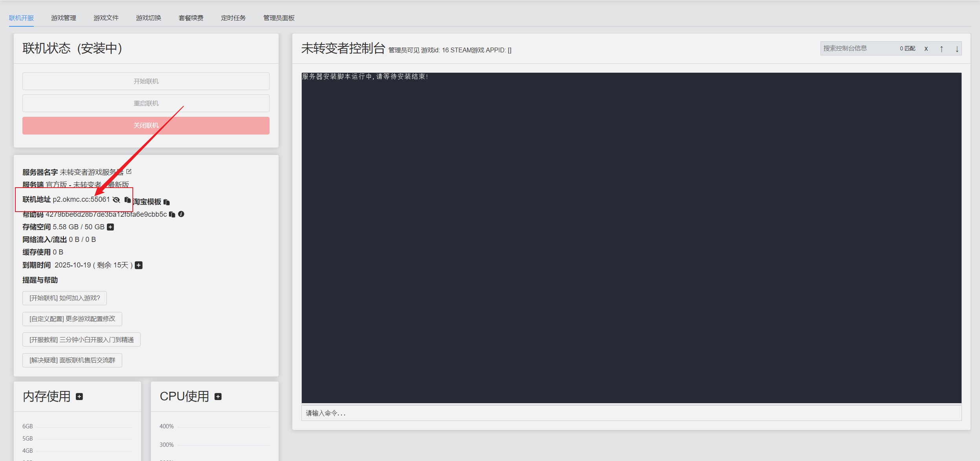Viewport: 980px width, 461px height.
Task: Open the 帮助码 info icon
Action: [x=181, y=214]
